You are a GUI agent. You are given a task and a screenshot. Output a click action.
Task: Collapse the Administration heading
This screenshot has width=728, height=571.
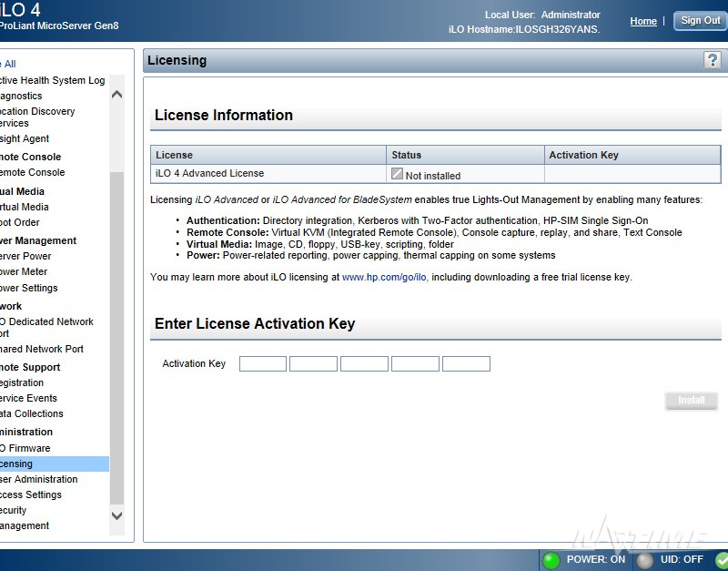(26, 432)
